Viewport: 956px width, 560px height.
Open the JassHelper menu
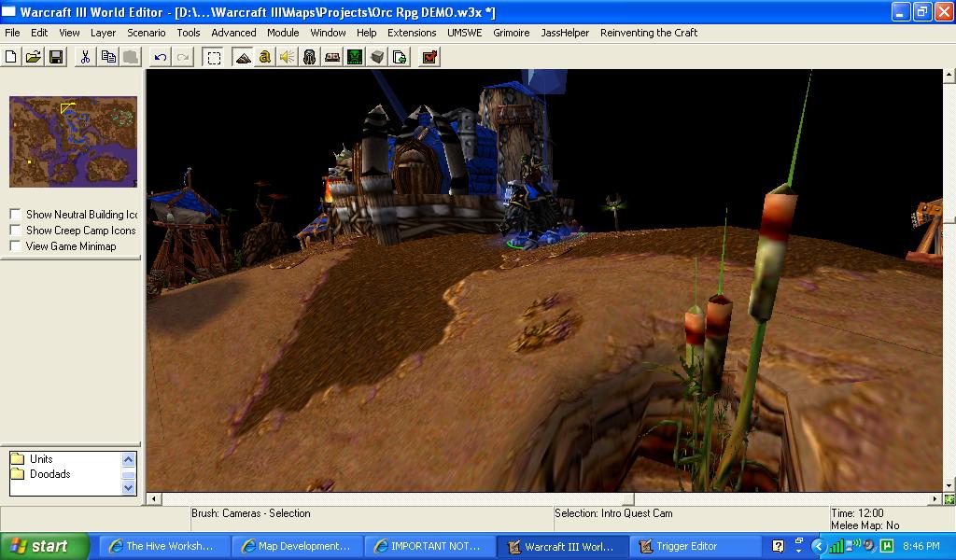(x=565, y=33)
